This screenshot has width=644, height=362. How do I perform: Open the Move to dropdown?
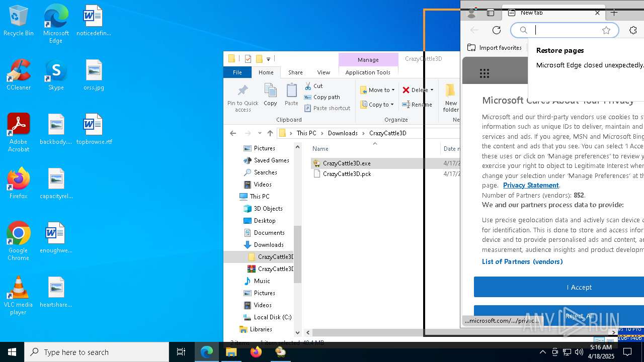[x=377, y=90]
